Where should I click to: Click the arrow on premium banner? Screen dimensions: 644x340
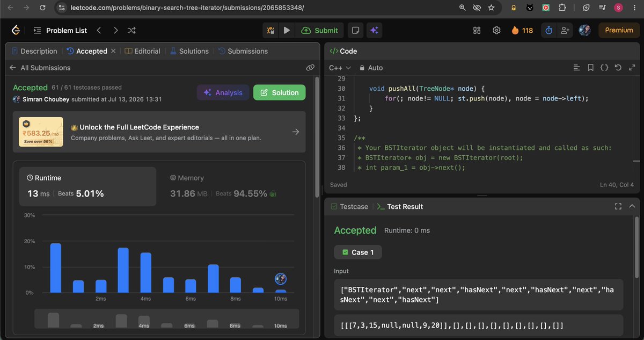295,132
